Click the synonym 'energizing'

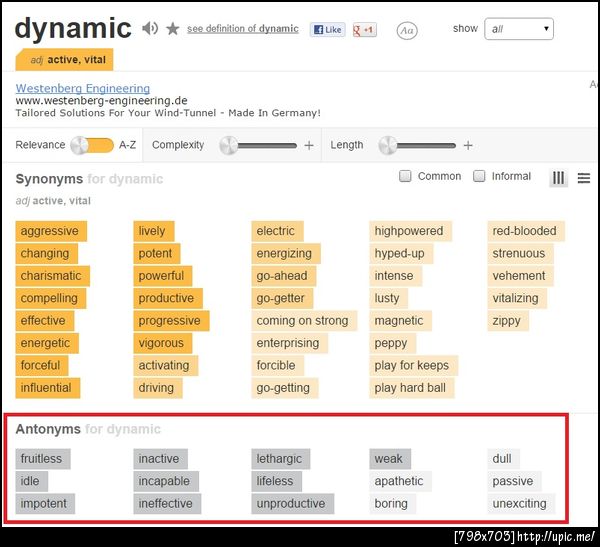pyautogui.click(x=286, y=253)
